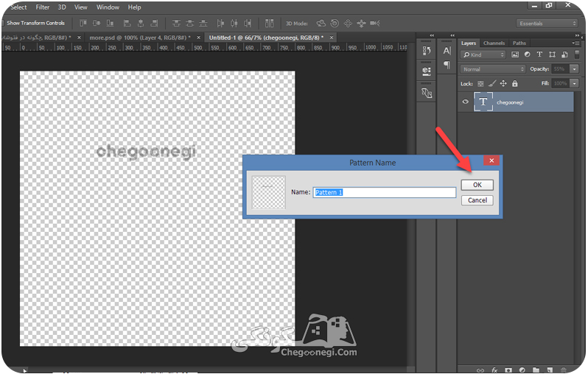Toggle lock transparent pixels
Screen dimensions: 588x374
(x=480, y=84)
